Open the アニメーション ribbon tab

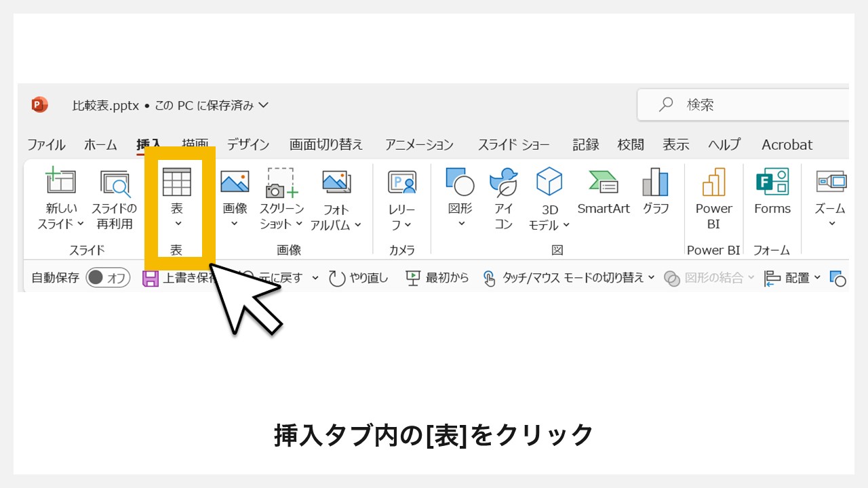418,144
